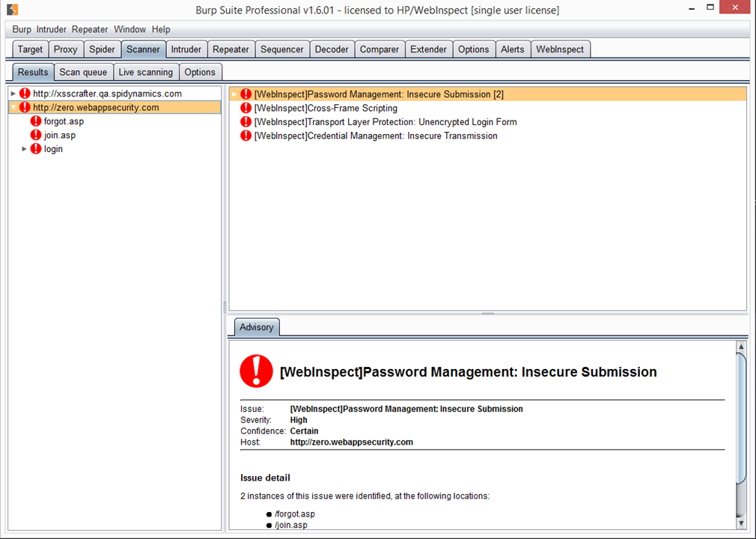756x539 pixels.
Task: View the Alerts tab
Action: [x=513, y=49]
